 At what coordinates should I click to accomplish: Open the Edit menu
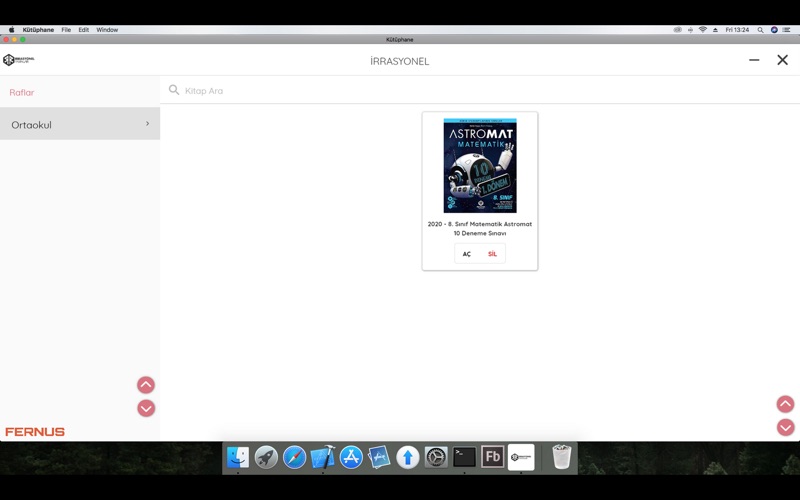(x=84, y=30)
